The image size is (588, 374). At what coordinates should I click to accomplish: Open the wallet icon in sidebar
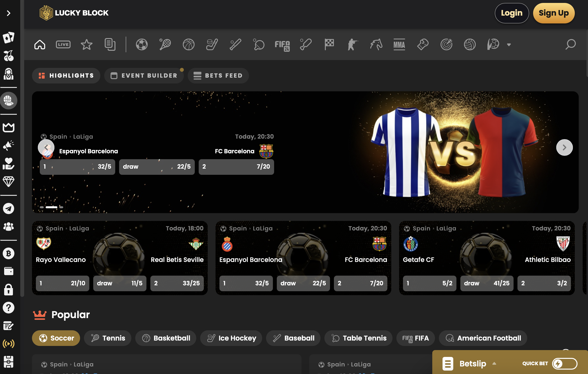[9, 271]
